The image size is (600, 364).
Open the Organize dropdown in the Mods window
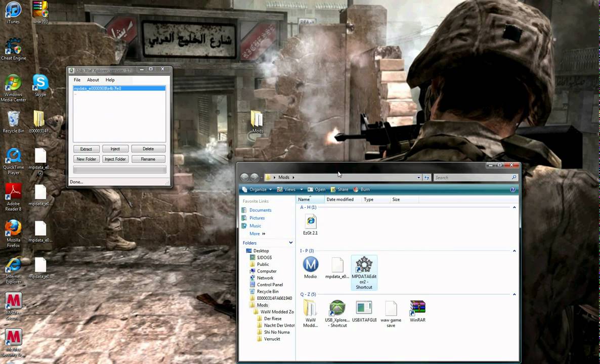click(x=257, y=189)
